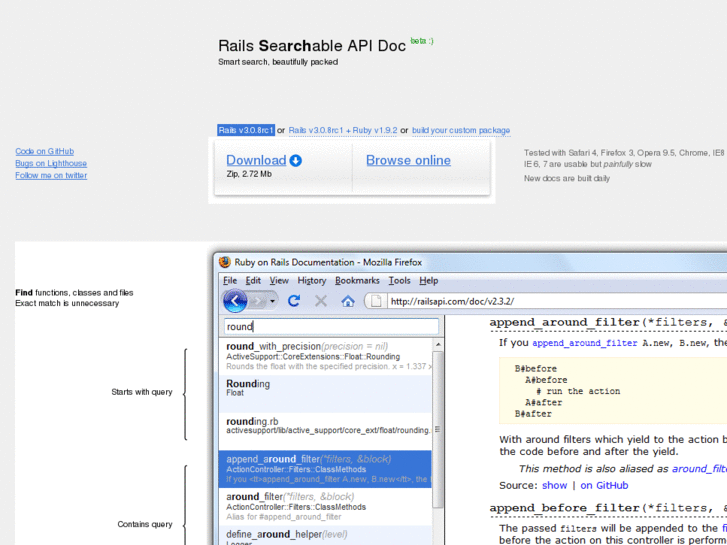The image size is (727, 545).
Task: Click the append_before_filter method heading
Action: 608,508
